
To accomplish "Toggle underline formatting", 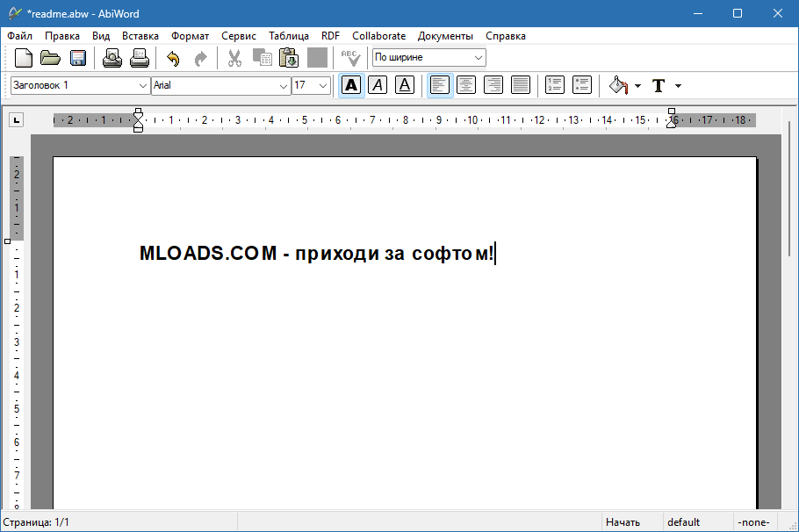I will click(x=405, y=85).
